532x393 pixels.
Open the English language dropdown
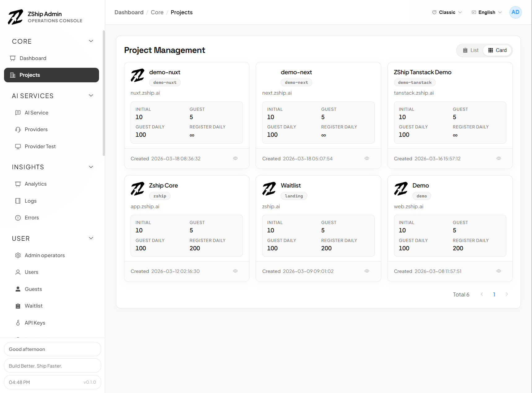point(487,12)
